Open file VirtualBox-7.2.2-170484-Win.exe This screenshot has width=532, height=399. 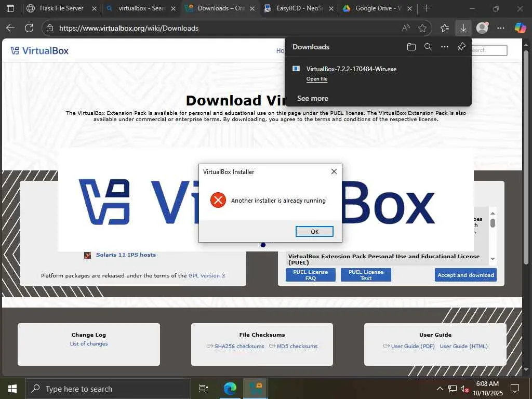(316, 79)
